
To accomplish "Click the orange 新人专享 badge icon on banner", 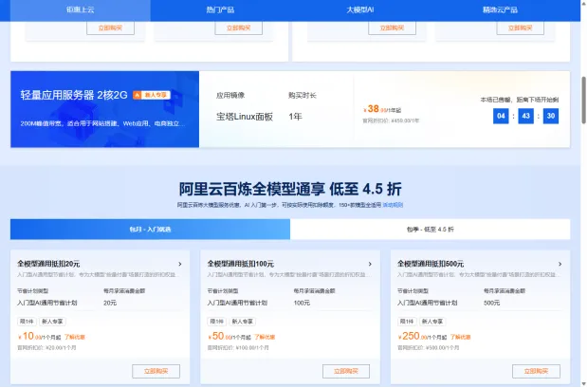I will tap(152, 95).
